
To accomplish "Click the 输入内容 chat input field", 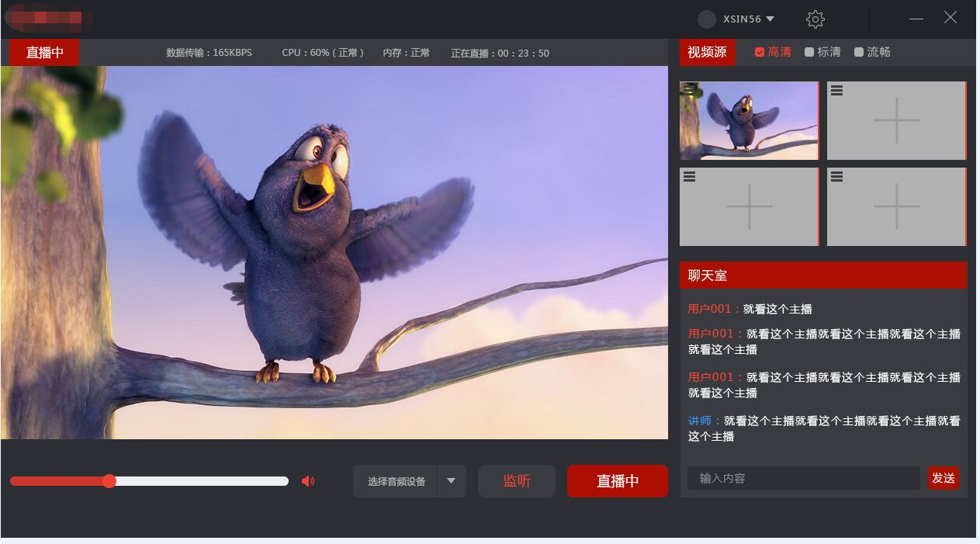I will tap(804, 478).
